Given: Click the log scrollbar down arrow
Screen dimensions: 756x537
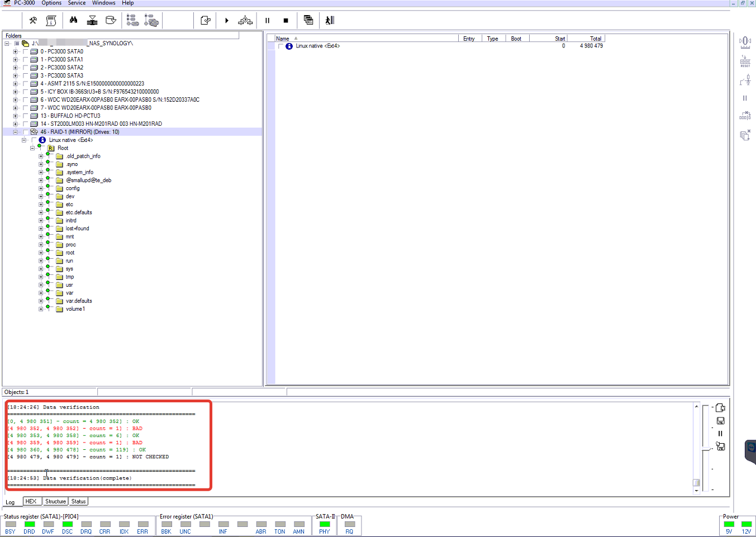Looking at the screenshot, I should click(x=696, y=490).
